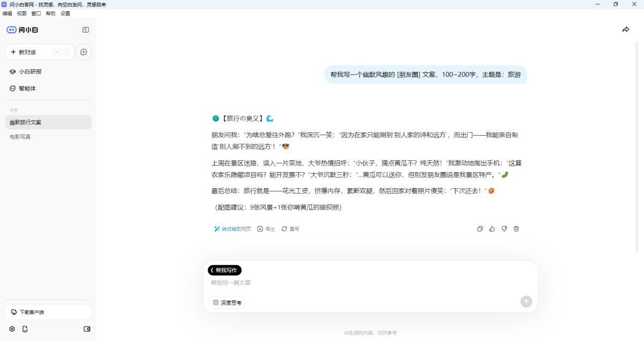Delete the generated response
The height and width of the screenshot is (341, 644).
click(516, 228)
